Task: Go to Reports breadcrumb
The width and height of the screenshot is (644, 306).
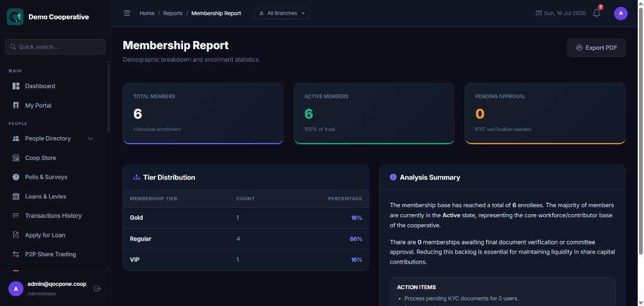Action: click(173, 13)
